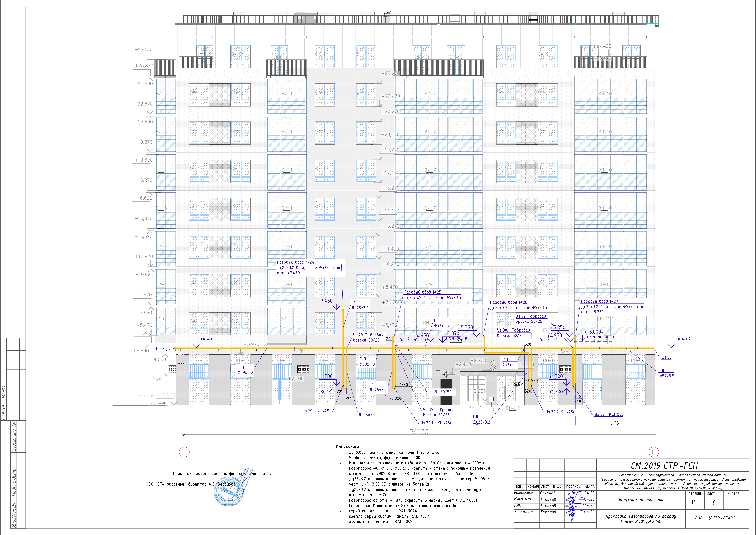Click company name 'ООО "ЦЕНТРАЛГАЗ"'
The width and height of the screenshot is (756, 535).
[x=715, y=518]
